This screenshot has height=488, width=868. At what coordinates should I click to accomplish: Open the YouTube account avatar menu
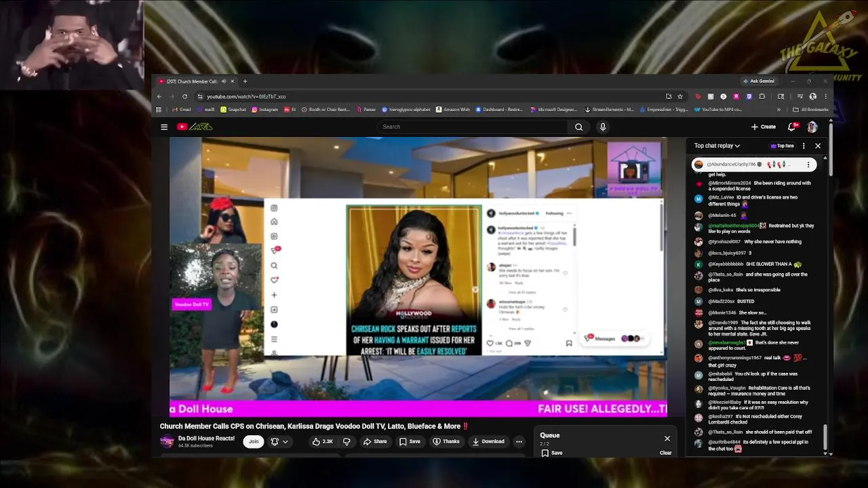point(812,127)
